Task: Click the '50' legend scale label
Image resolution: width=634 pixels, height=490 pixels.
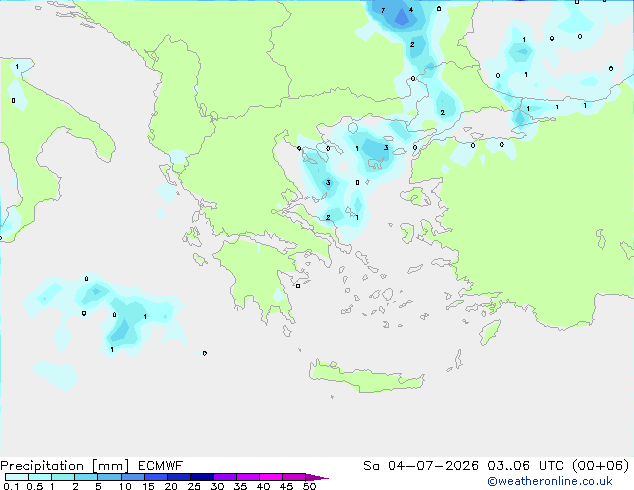Action: (309, 486)
